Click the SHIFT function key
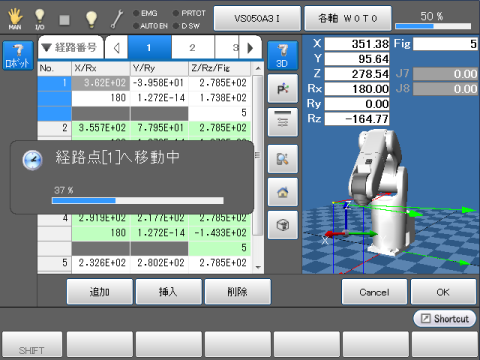 (x=32, y=345)
